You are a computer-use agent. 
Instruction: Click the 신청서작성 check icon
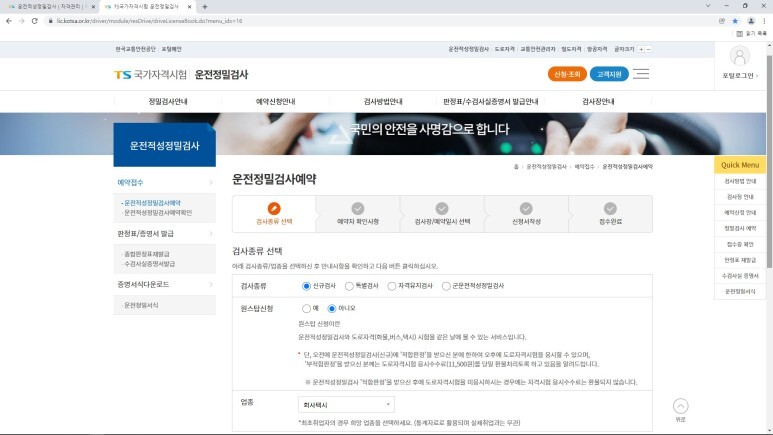[x=526, y=209]
